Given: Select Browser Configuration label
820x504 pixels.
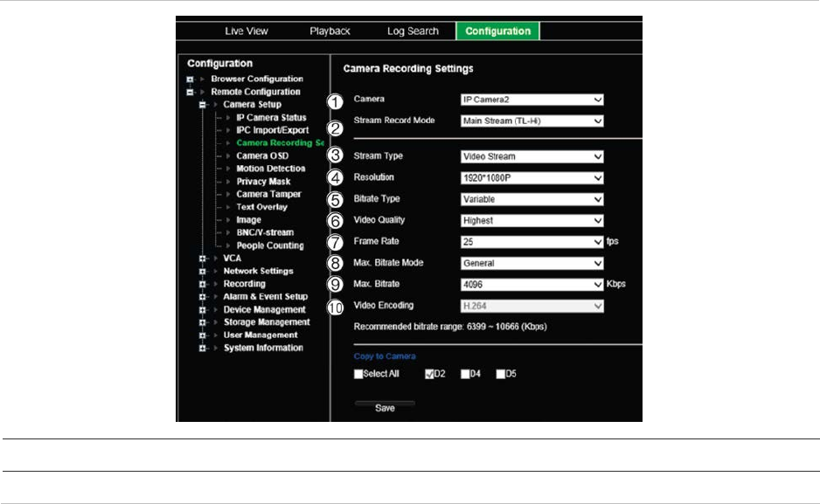Looking at the screenshot, I should click(x=257, y=79).
